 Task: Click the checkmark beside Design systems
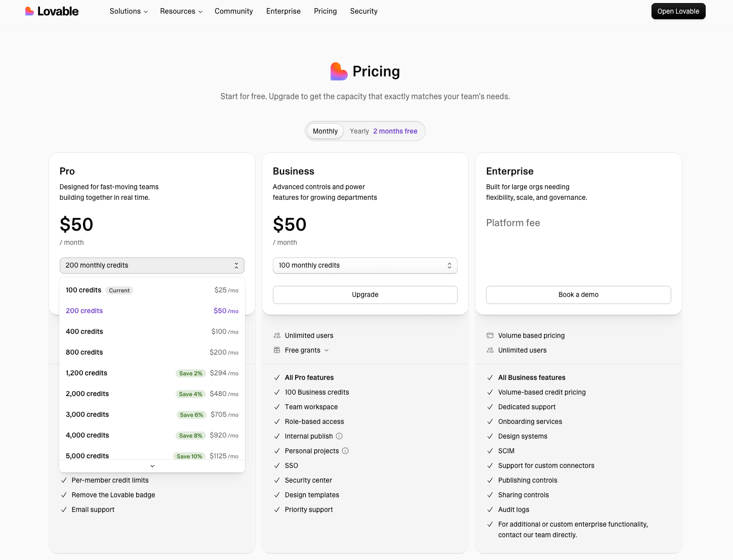click(490, 436)
